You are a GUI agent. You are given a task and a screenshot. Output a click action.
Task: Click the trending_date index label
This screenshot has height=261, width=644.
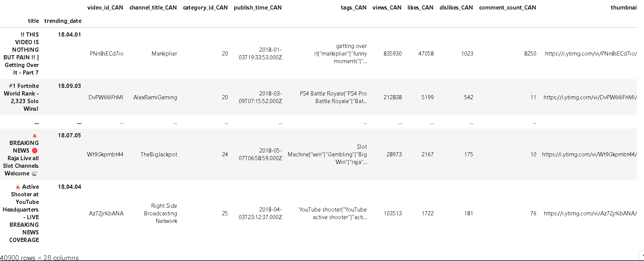coord(63,21)
